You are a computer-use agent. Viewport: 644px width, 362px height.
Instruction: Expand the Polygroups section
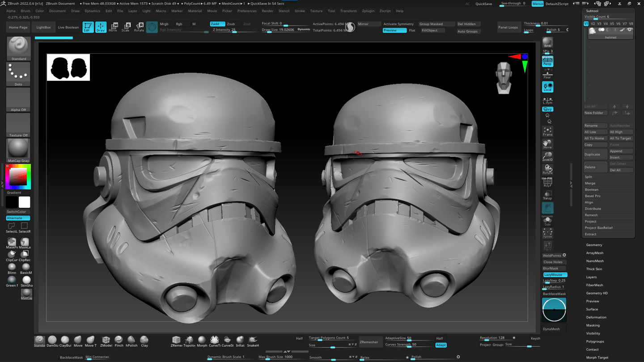tap(595, 341)
